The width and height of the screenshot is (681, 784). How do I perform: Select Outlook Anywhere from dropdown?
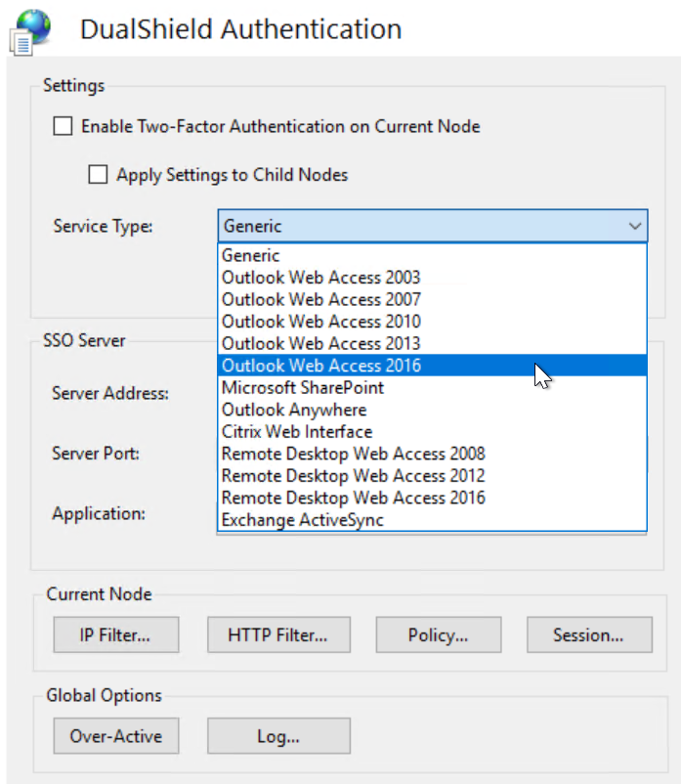click(x=294, y=410)
